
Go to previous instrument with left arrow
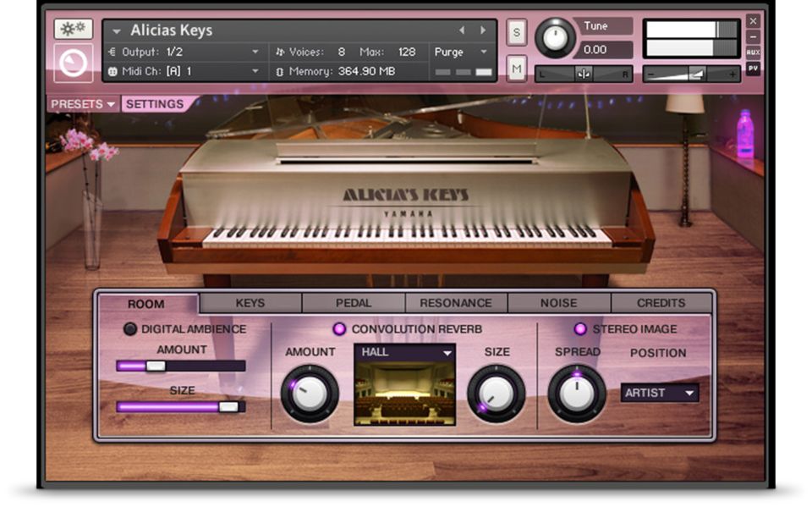click(x=462, y=30)
